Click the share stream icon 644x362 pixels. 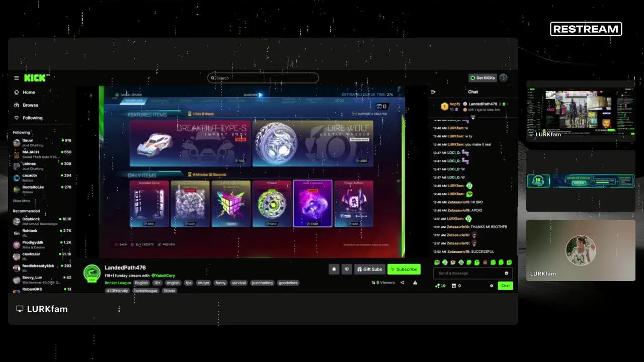403,283
